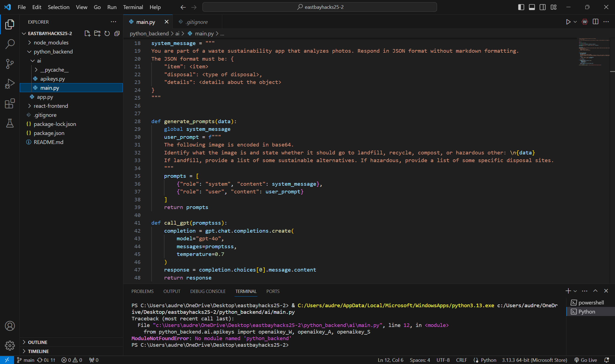Toggle the primary side bar visibility

(x=521, y=7)
